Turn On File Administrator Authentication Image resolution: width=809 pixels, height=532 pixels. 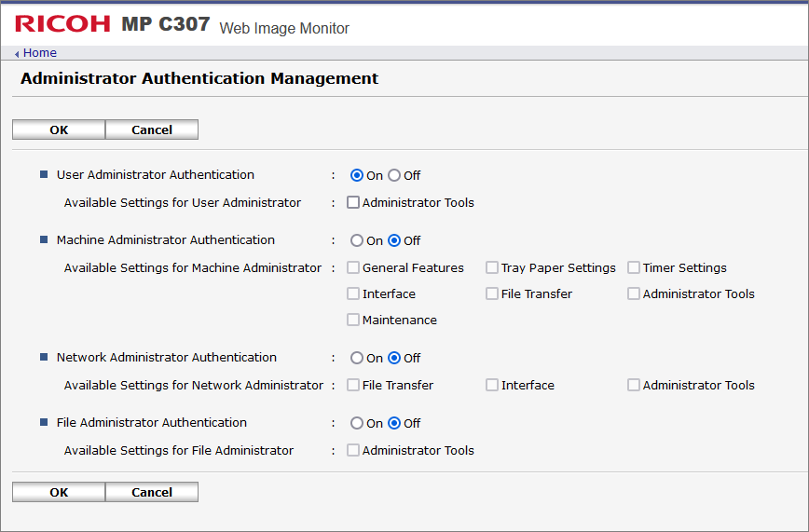pyautogui.click(x=357, y=423)
